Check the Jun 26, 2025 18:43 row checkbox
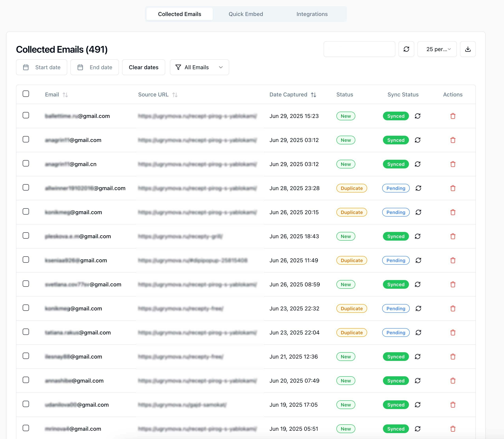The height and width of the screenshot is (439, 504). pos(26,235)
